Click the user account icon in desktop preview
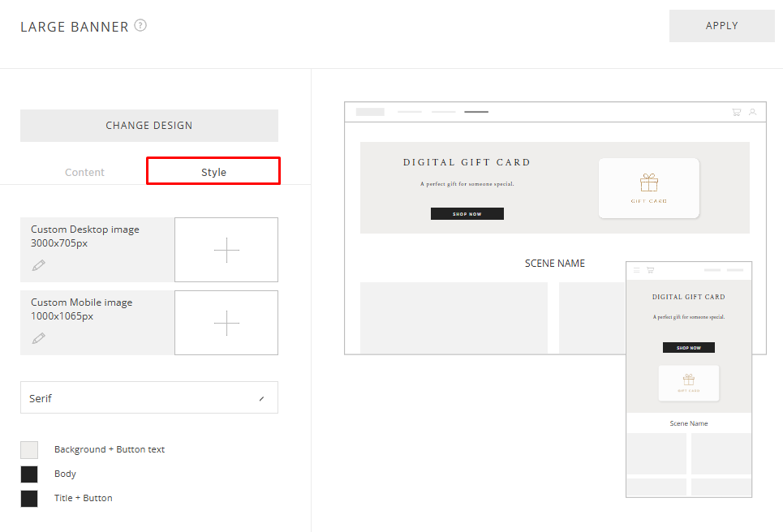Screen dimensions: 783x532 pos(752,112)
